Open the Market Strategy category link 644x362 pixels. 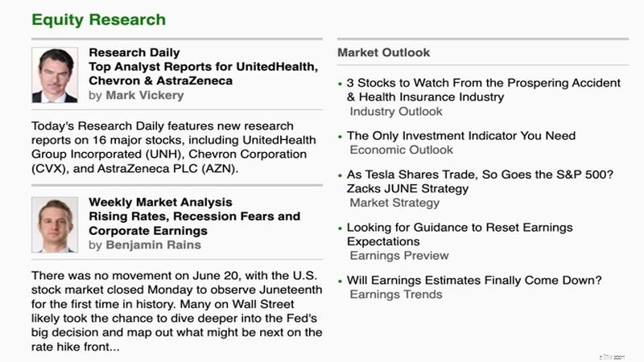pos(394,203)
